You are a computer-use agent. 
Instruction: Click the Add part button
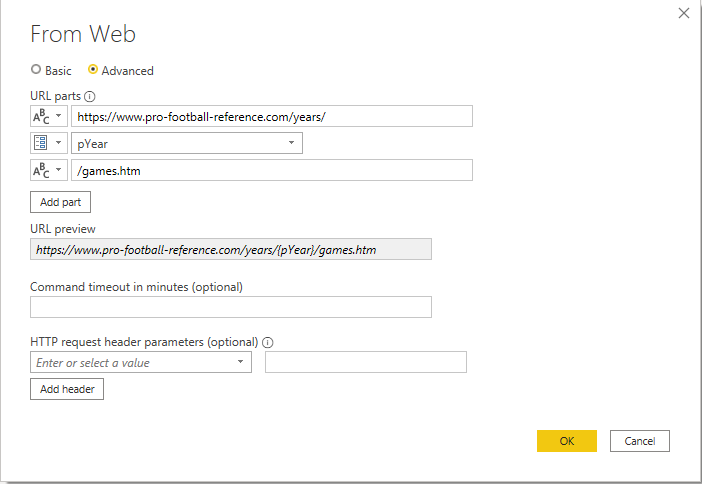[x=61, y=202]
